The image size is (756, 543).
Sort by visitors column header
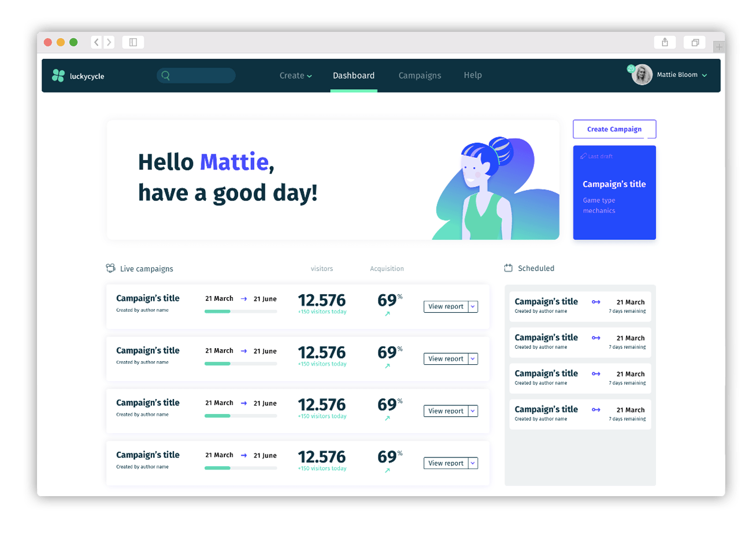point(322,269)
